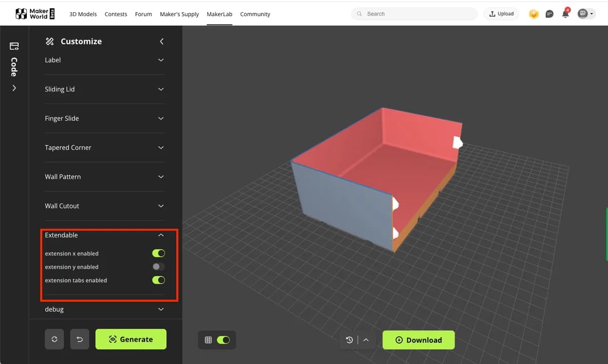Open the messages chat bubble icon
608x364 pixels.
(x=549, y=14)
